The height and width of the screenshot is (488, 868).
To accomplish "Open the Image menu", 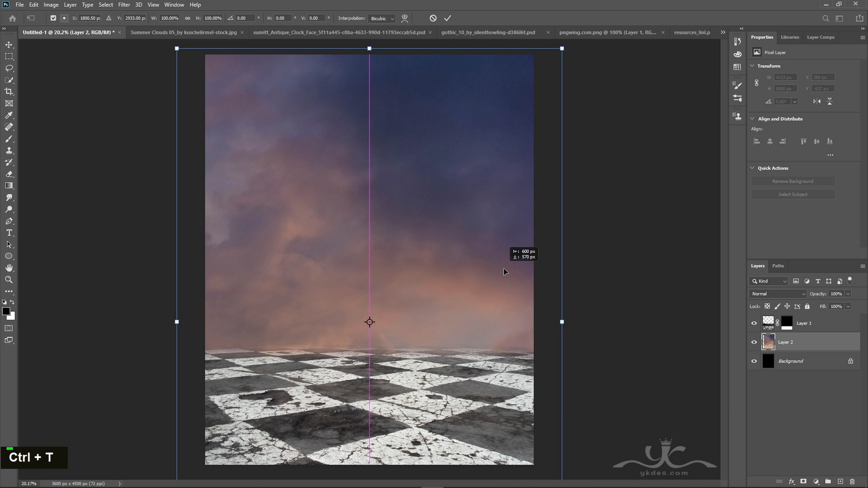I will point(51,5).
